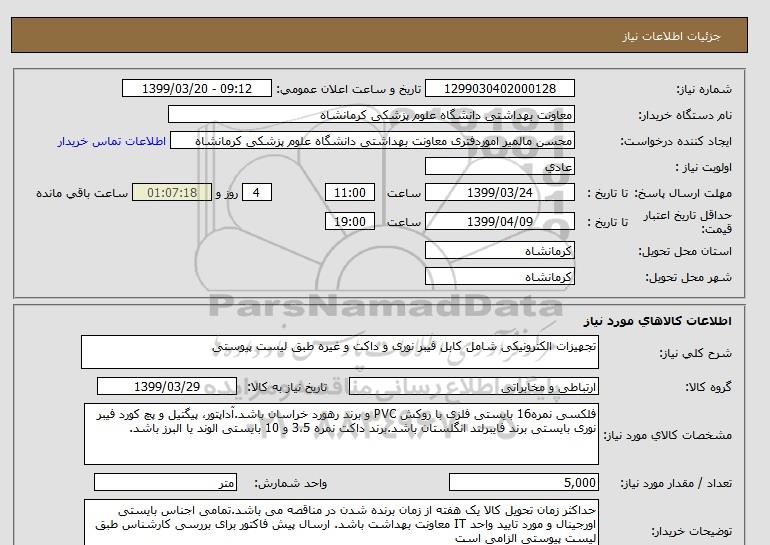Click the remaining time countdown 01:07:18
Viewport: 770px width, 545px height.
pyautogui.click(x=172, y=192)
